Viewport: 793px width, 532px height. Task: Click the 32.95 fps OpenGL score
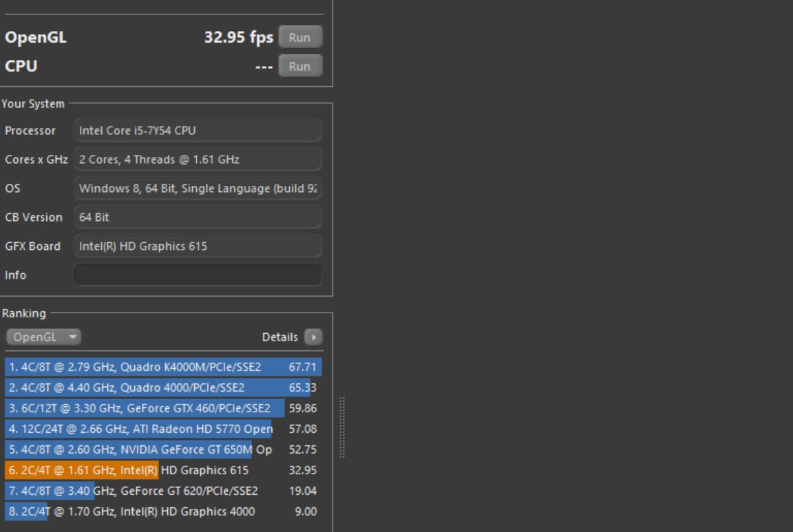[x=239, y=37]
